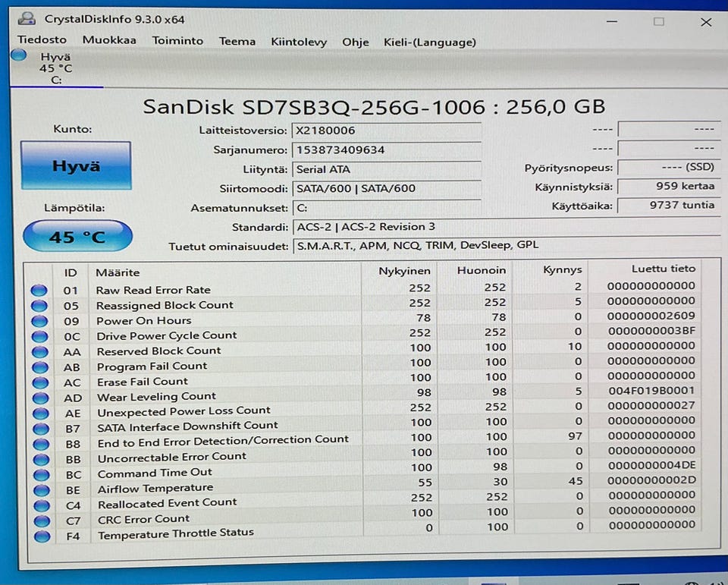Select the Power On Hours row text
This screenshot has height=585, width=728.
click(x=144, y=321)
